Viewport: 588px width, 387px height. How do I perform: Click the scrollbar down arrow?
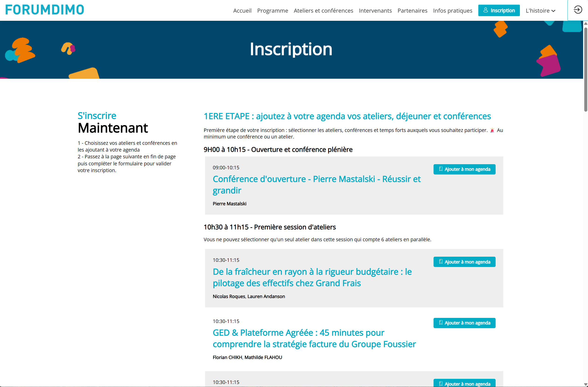click(585, 384)
